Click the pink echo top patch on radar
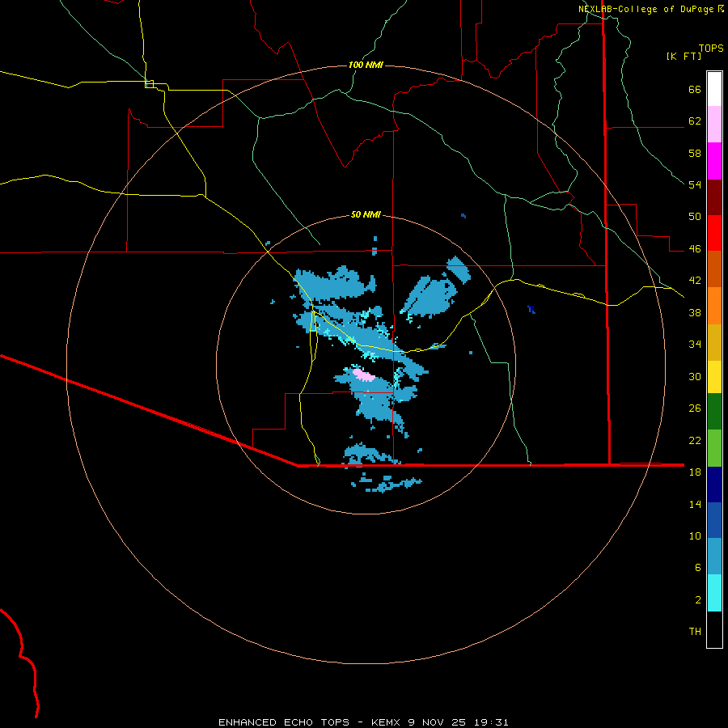The width and height of the screenshot is (728, 728). pyautogui.click(x=363, y=375)
